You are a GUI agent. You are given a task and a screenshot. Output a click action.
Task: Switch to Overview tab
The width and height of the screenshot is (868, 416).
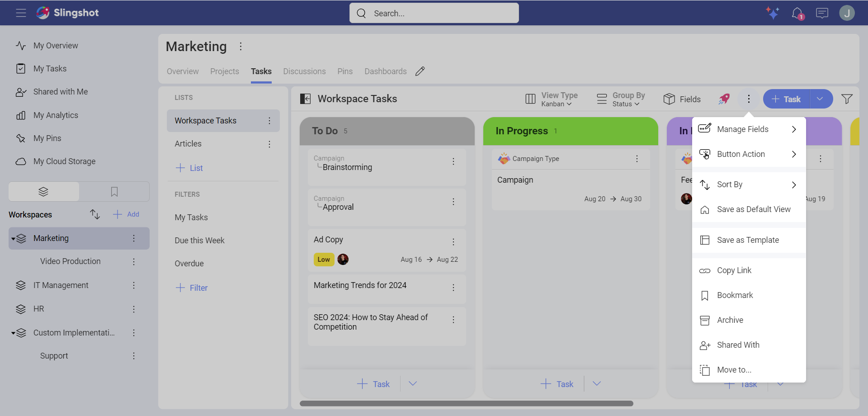183,71
